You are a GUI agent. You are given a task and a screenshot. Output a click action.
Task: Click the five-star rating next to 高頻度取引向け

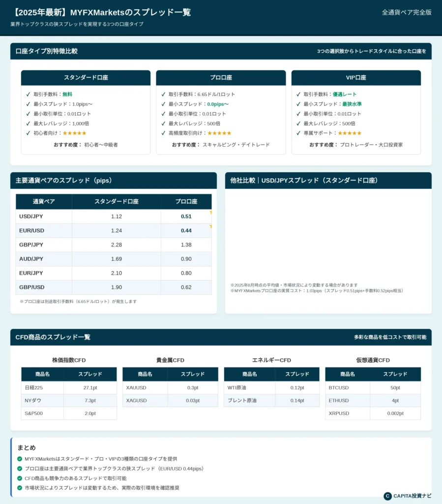click(x=220, y=133)
